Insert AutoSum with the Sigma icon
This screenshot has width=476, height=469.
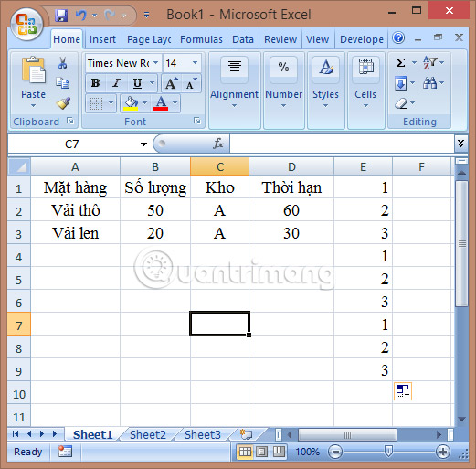point(400,63)
